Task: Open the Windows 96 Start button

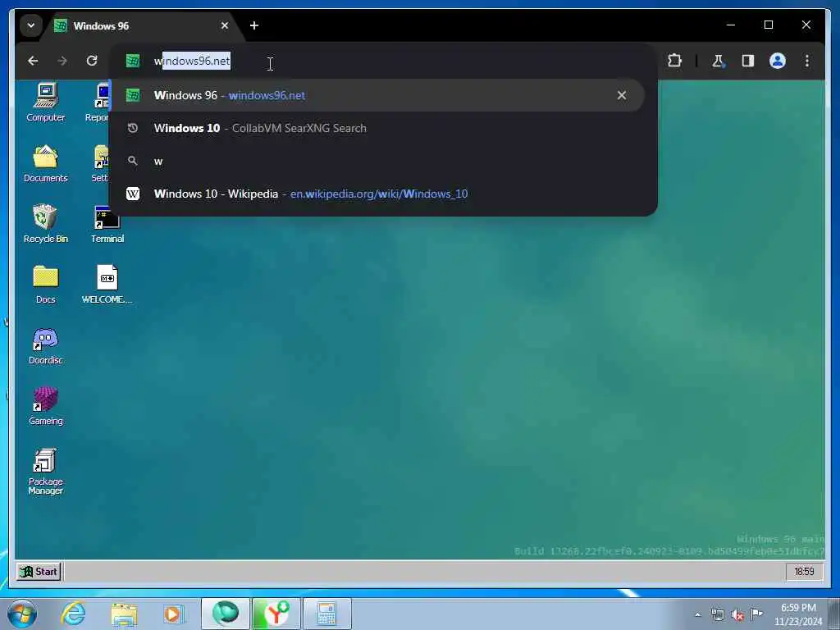Action: [x=39, y=572]
